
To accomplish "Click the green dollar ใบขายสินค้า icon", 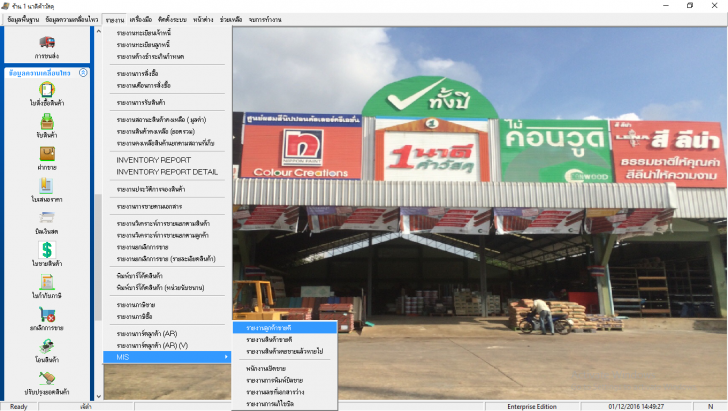I will click(x=47, y=250).
